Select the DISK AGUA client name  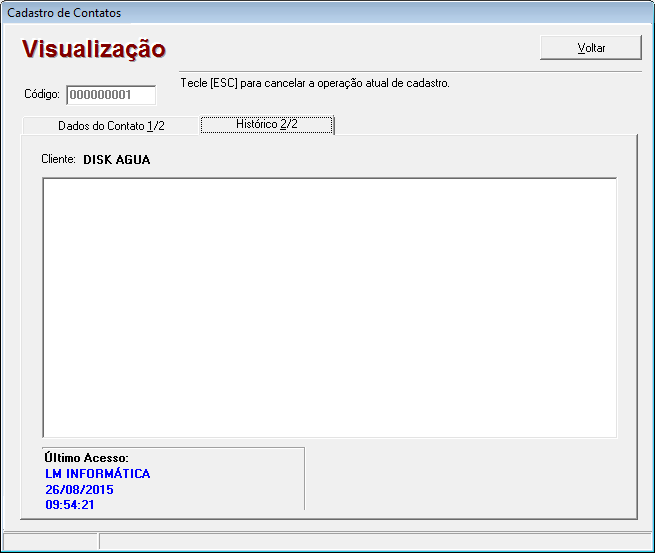tap(116, 160)
